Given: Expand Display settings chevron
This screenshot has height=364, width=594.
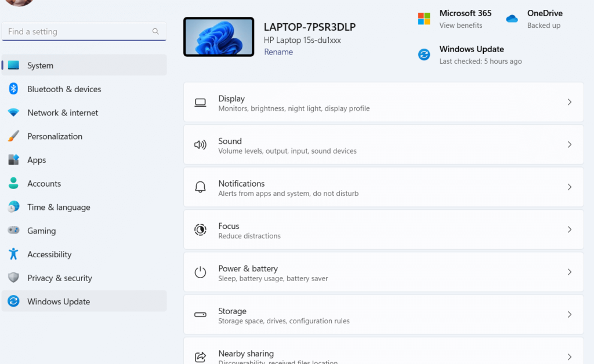Looking at the screenshot, I should pyautogui.click(x=570, y=102).
